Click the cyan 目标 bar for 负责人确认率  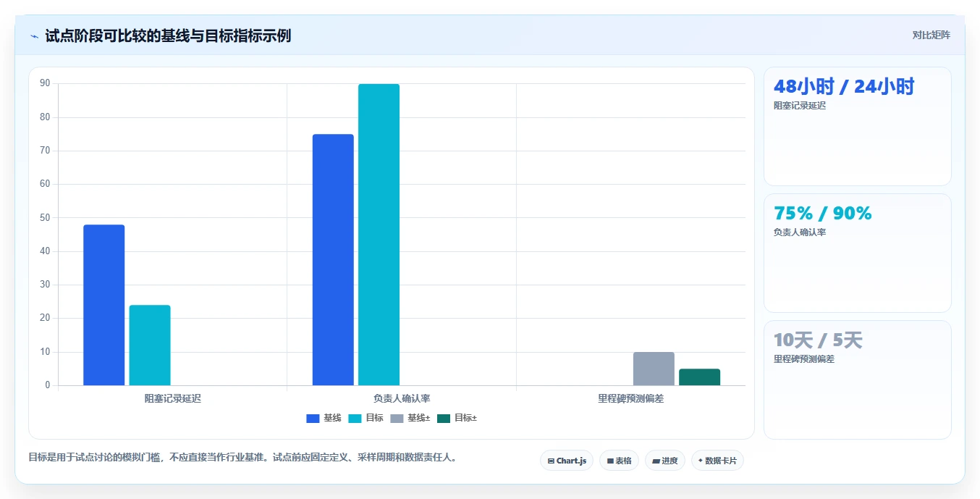tap(379, 235)
